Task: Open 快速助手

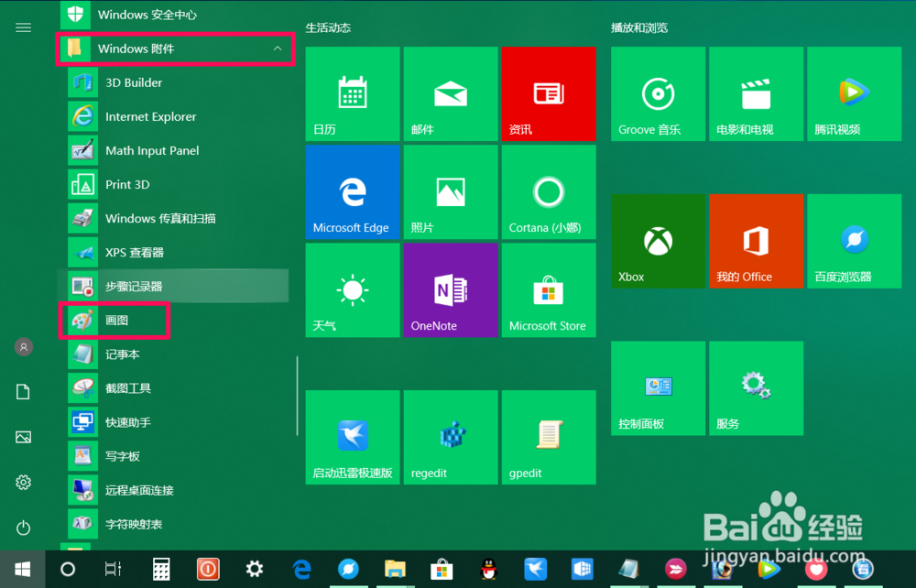Action: (175, 422)
